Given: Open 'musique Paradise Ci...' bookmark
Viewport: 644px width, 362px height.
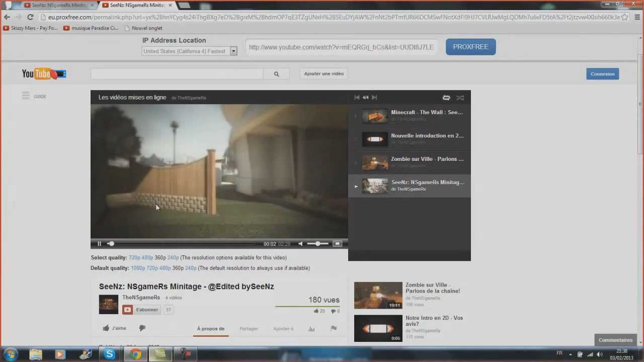Looking at the screenshot, I should click(x=91, y=28).
